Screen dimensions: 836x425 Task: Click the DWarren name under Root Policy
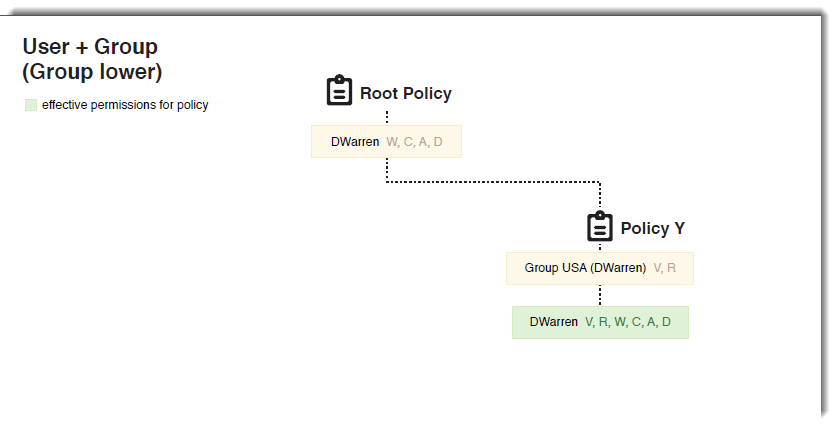pos(355,142)
